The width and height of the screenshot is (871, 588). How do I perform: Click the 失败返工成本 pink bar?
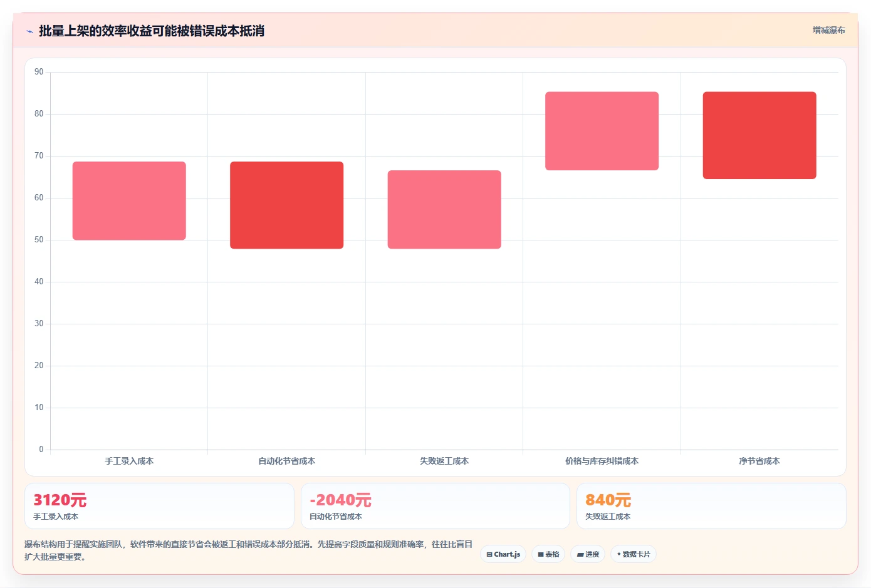(x=444, y=210)
